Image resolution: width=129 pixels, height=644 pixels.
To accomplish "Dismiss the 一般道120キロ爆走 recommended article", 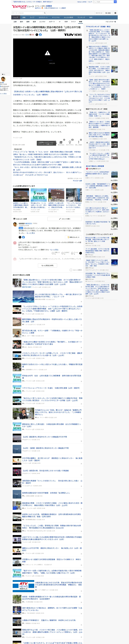I will pos(81,348).
